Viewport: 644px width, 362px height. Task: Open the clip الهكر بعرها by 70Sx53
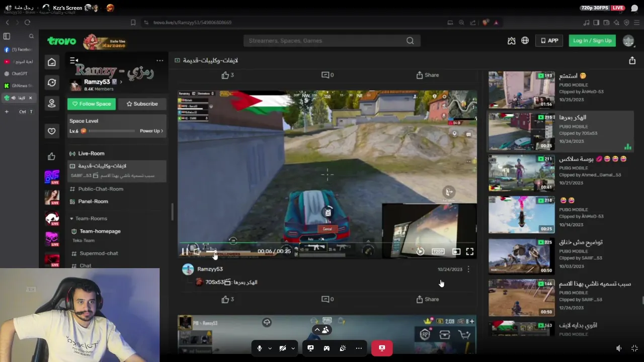[x=560, y=131]
